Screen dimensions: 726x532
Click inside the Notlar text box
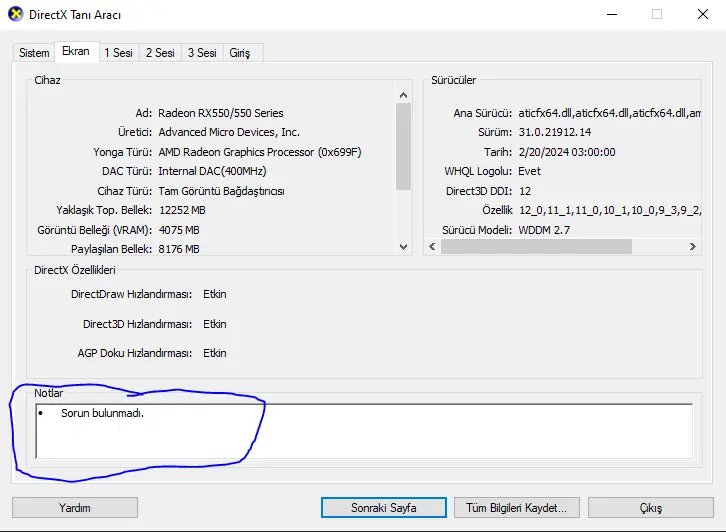(364, 431)
